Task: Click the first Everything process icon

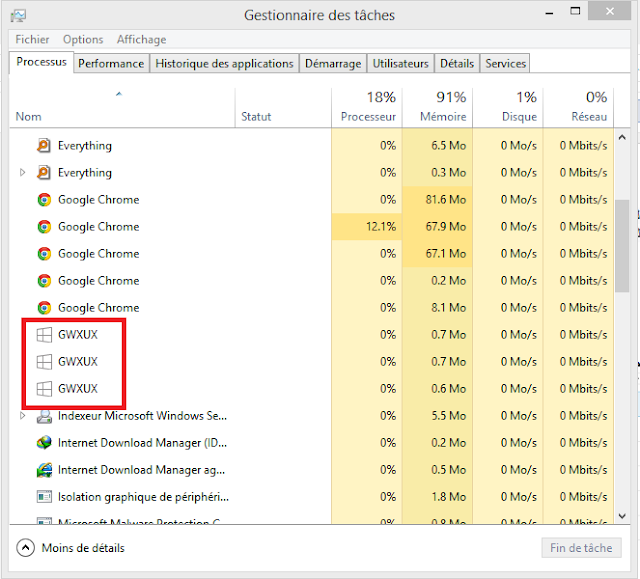Action: [x=44, y=146]
